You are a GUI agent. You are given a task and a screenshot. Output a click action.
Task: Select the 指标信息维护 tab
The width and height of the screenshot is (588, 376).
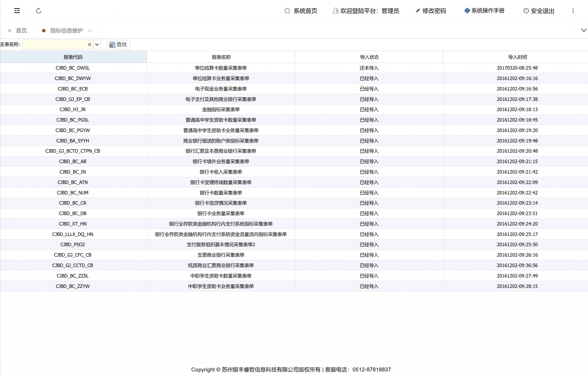(x=66, y=31)
